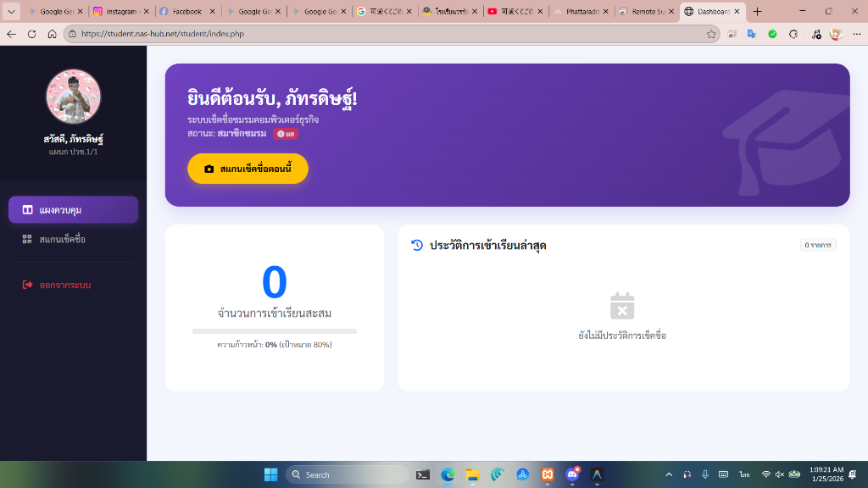Bookmark page with the star icon

coord(711,34)
